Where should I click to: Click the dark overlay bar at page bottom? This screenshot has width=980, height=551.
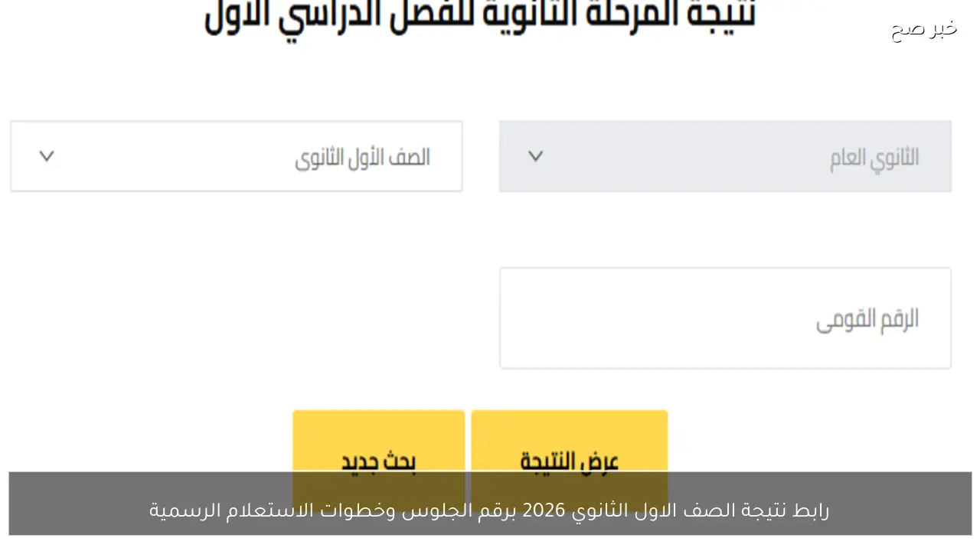click(490, 503)
